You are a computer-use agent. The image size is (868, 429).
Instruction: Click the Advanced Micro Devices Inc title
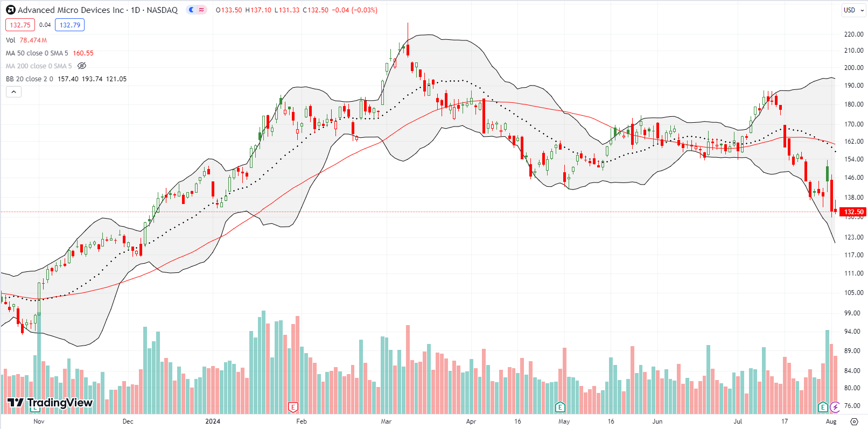pyautogui.click(x=71, y=10)
